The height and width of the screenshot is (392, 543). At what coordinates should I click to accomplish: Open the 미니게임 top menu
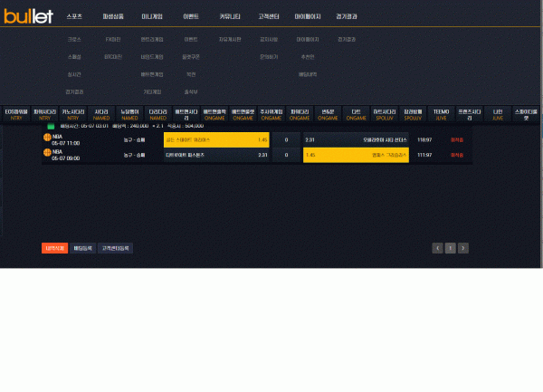click(152, 16)
